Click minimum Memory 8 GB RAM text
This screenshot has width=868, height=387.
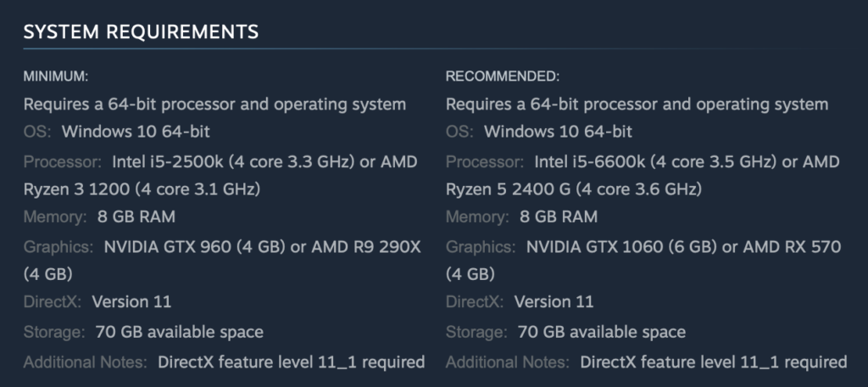tap(136, 216)
